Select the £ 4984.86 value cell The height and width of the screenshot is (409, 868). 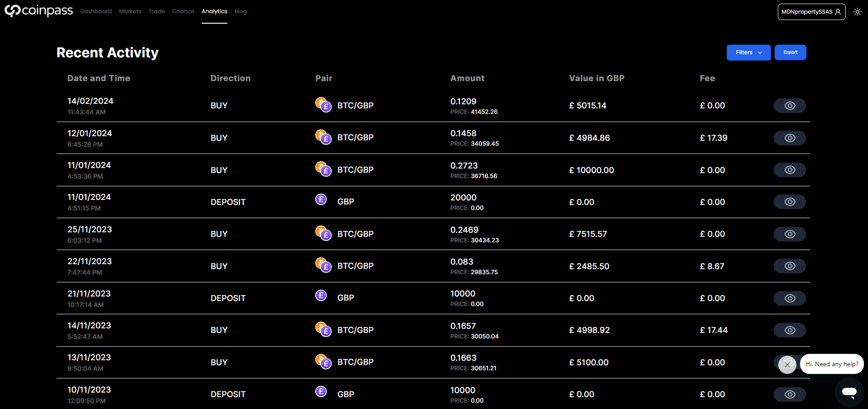point(590,138)
